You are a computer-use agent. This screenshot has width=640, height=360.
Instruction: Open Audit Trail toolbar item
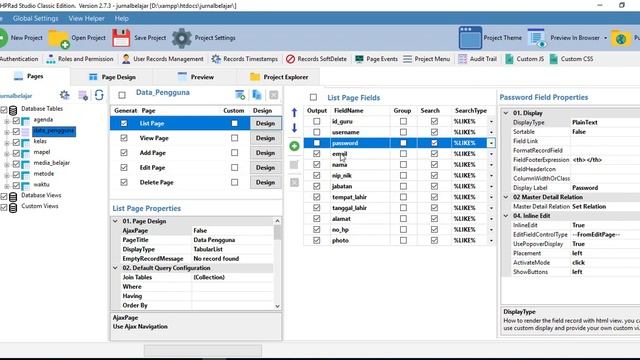coord(478,59)
